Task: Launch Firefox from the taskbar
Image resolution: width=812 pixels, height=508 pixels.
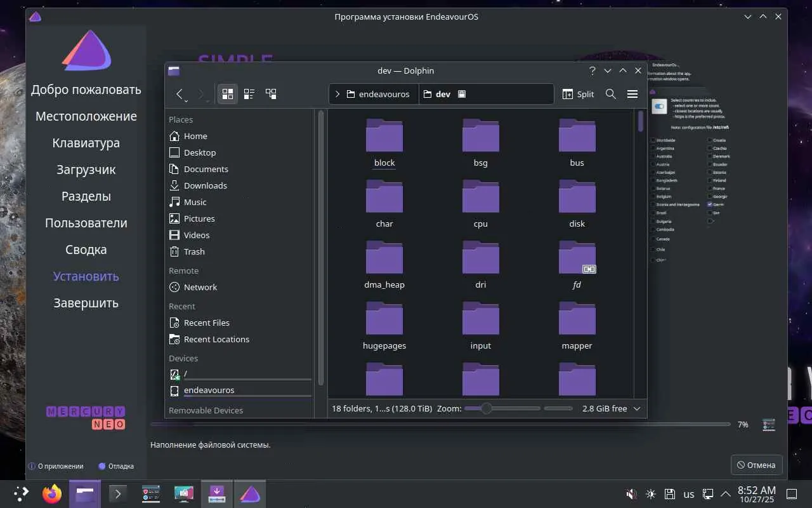Action: tap(52, 493)
